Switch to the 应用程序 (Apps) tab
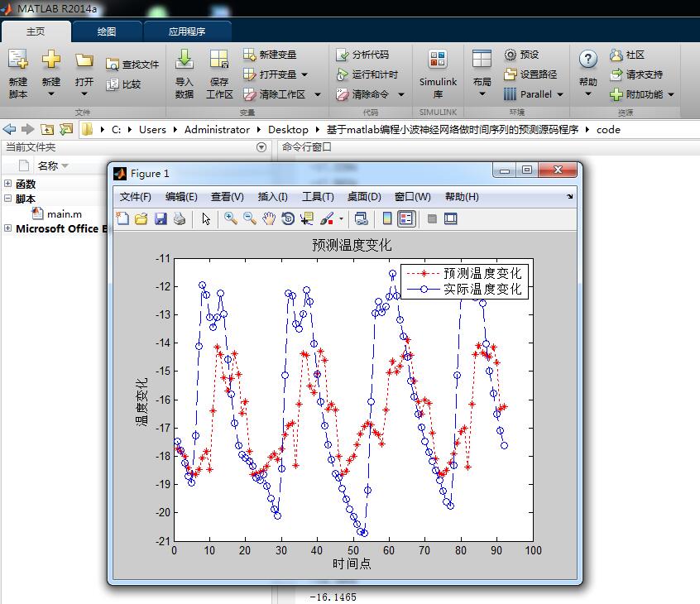 point(187,31)
